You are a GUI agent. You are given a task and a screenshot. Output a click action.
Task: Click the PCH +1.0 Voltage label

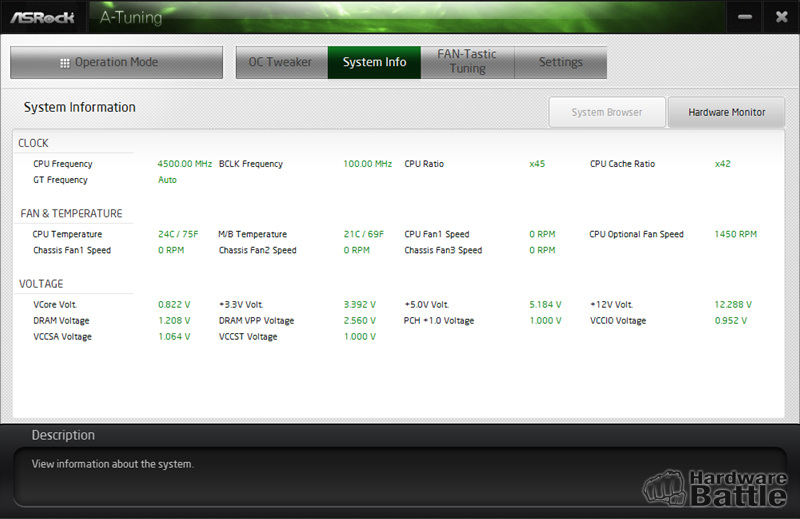tap(439, 320)
